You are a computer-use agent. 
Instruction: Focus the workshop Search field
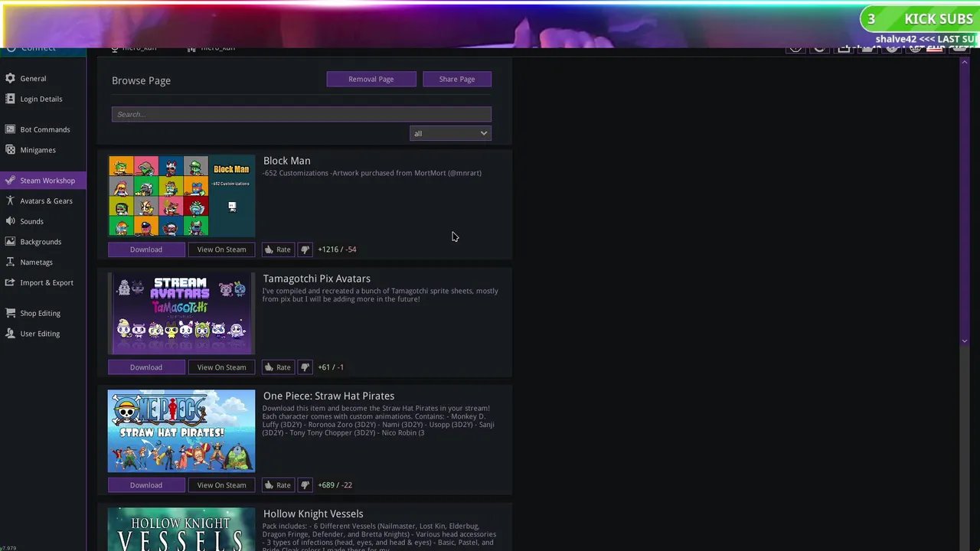pos(302,114)
